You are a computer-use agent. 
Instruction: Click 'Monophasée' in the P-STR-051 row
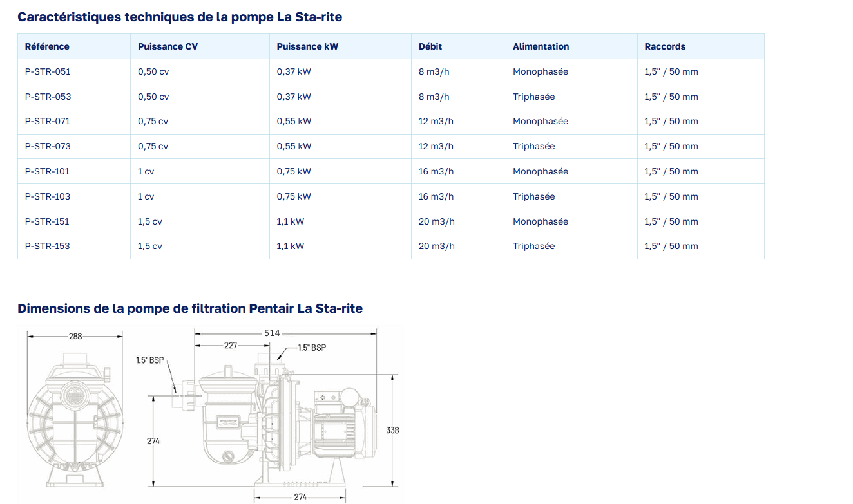click(541, 71)
